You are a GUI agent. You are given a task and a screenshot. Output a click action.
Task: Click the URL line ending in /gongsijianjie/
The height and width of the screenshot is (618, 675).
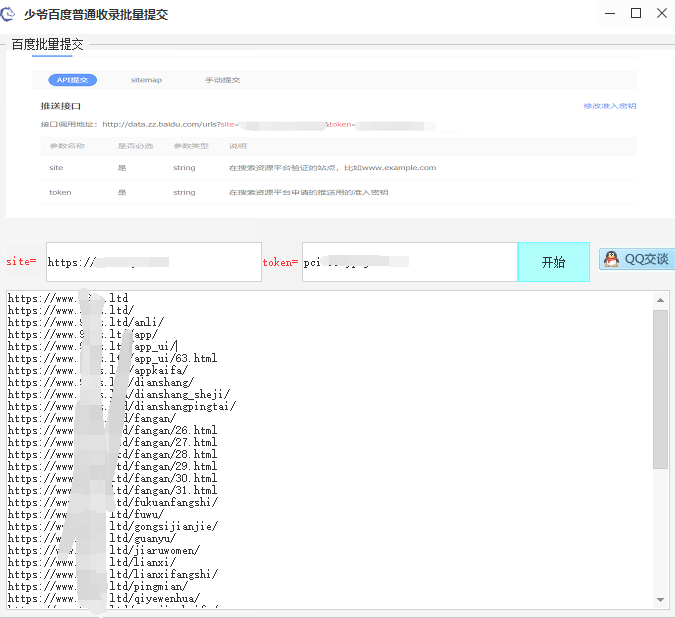113,527
